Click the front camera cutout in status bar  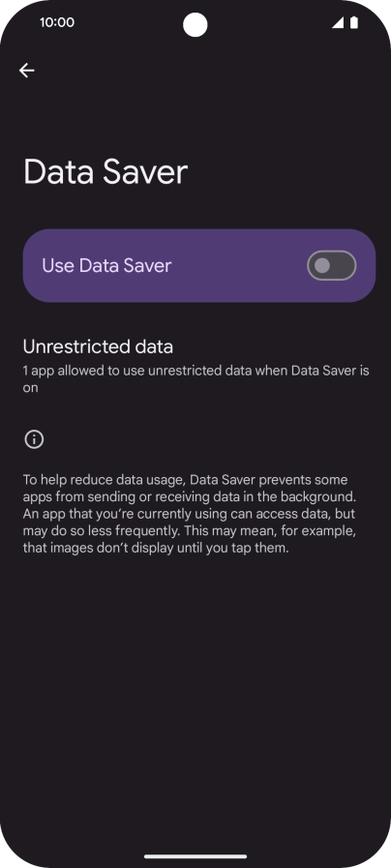(x=195, y=25)
